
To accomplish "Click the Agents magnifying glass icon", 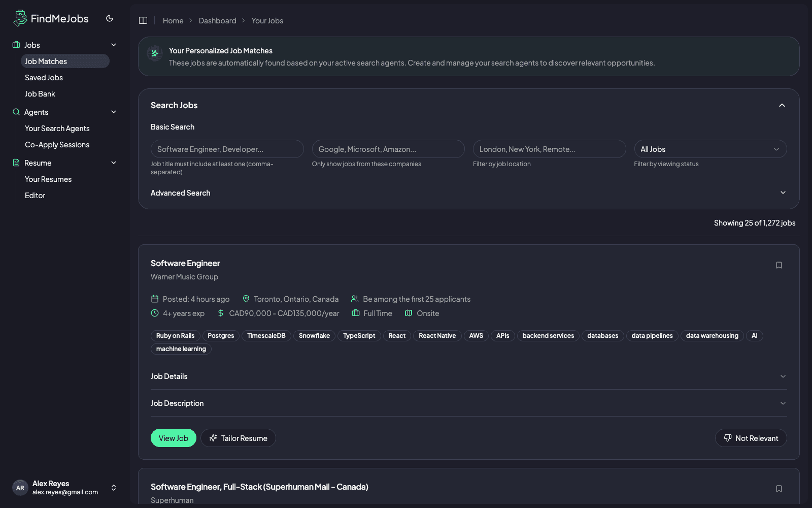I will [15, 112].
